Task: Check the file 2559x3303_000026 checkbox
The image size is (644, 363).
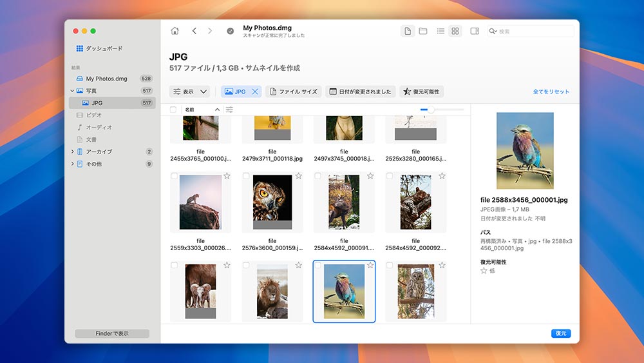Action: (174, 176)
